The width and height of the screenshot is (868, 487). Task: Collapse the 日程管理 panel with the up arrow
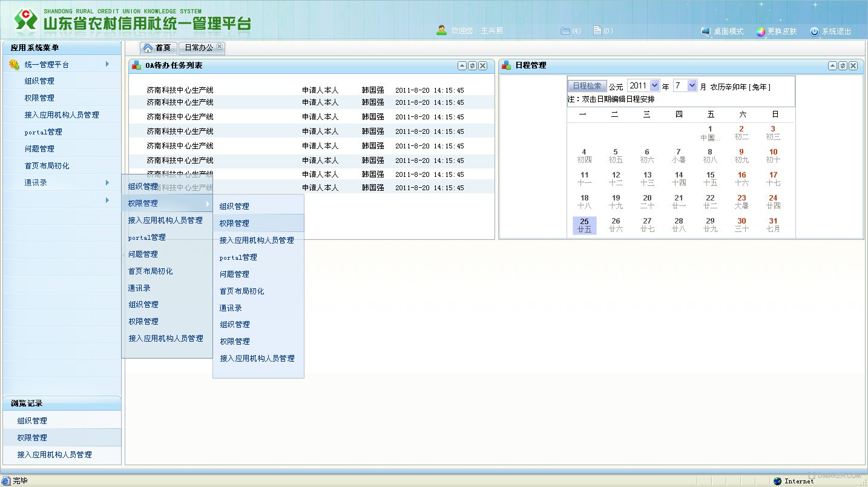point(832,65)
